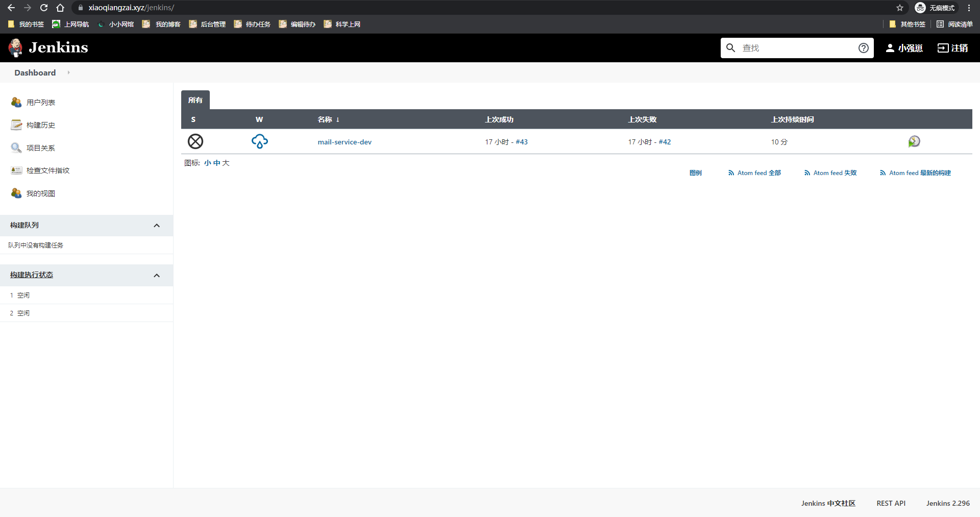Screen dimensions: 980x517
Task: Click the 查找 search input field
Action: 797,48
